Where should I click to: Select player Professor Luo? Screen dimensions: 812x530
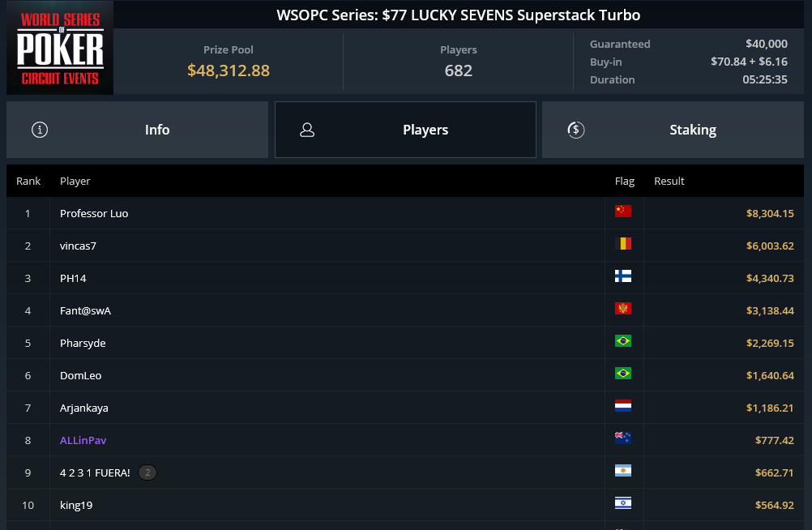pyautogui.click(x=94, y=213)
